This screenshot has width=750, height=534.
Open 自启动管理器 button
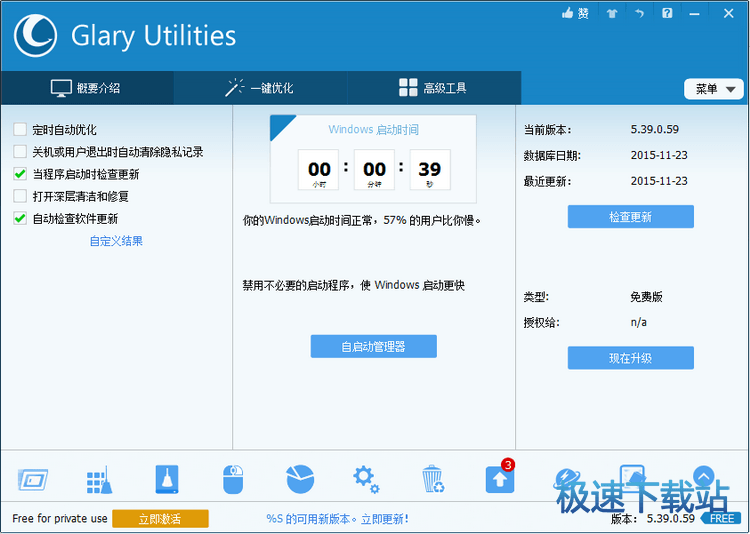tap(374, 346)
